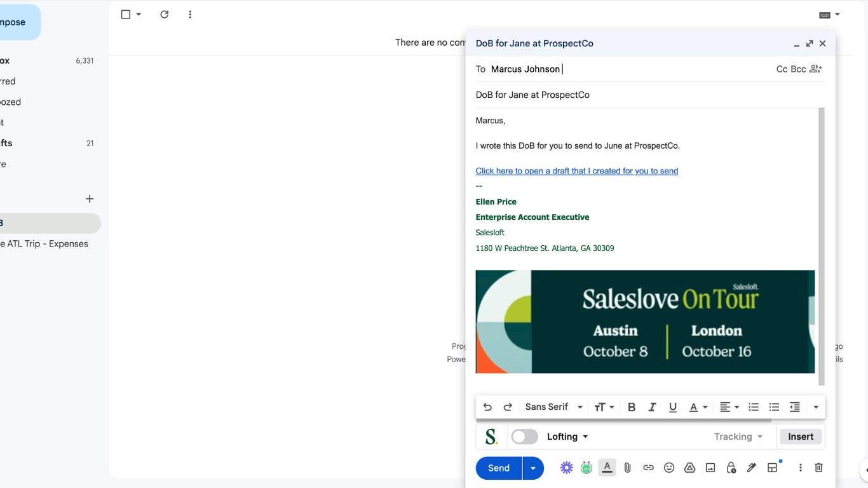Screen dimensions: 868x488
Task: Click in the To recipients field
Action: pos(629,69)
